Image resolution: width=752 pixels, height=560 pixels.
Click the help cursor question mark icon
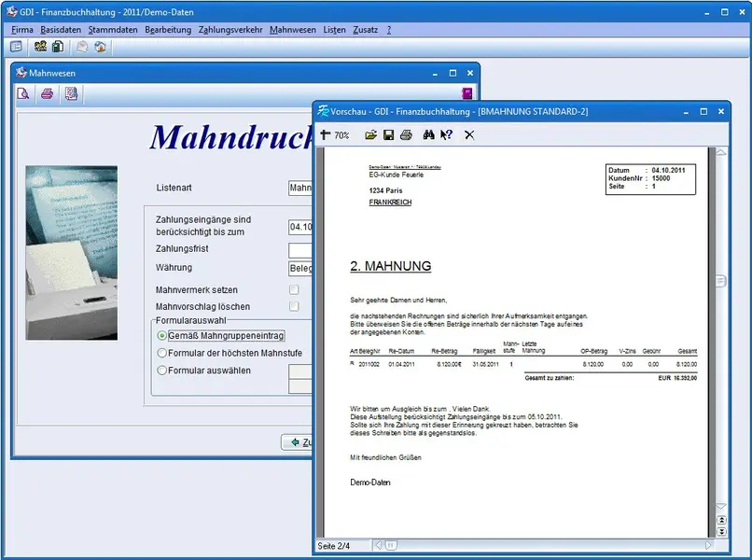(x=446, y=135)
